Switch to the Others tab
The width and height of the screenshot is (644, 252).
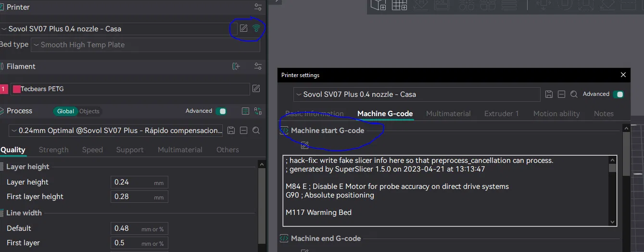coord(227,150)
